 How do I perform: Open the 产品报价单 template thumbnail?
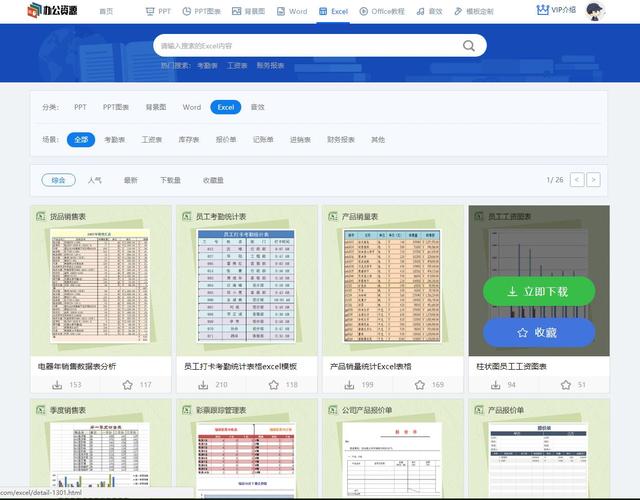(539, 448)
